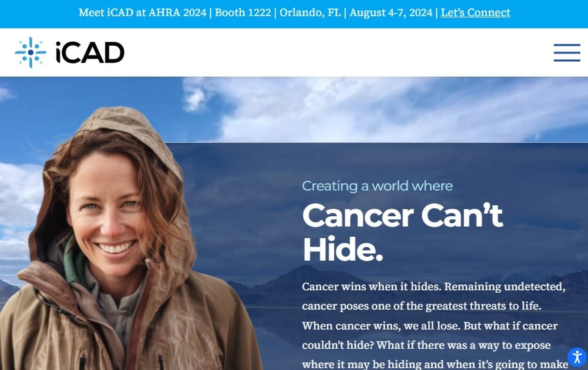The image size is (588, 370).
Task: Click the Cancer wins when it hides sentence
Action: 372,286
